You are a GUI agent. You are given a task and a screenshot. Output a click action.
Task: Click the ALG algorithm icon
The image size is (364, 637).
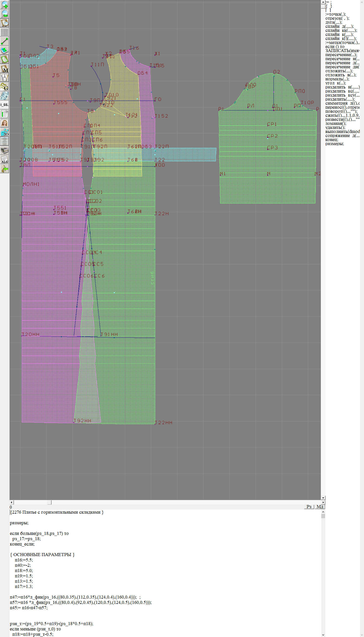(5, 160)
